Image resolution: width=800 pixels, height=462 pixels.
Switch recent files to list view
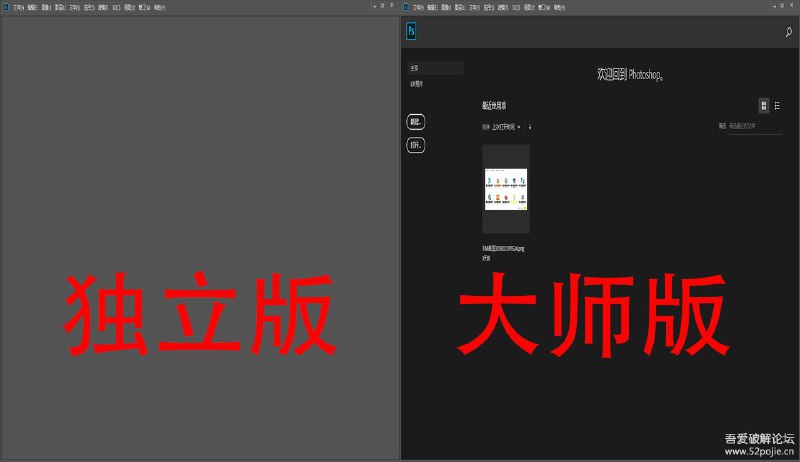coord(777,106)
